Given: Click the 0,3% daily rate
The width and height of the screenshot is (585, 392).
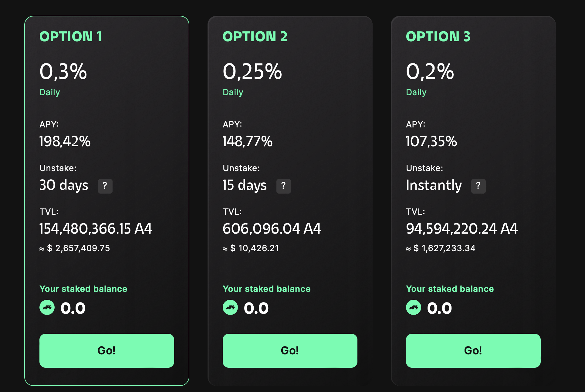Looking at the screenshot, I should click(x=63, y=72).
